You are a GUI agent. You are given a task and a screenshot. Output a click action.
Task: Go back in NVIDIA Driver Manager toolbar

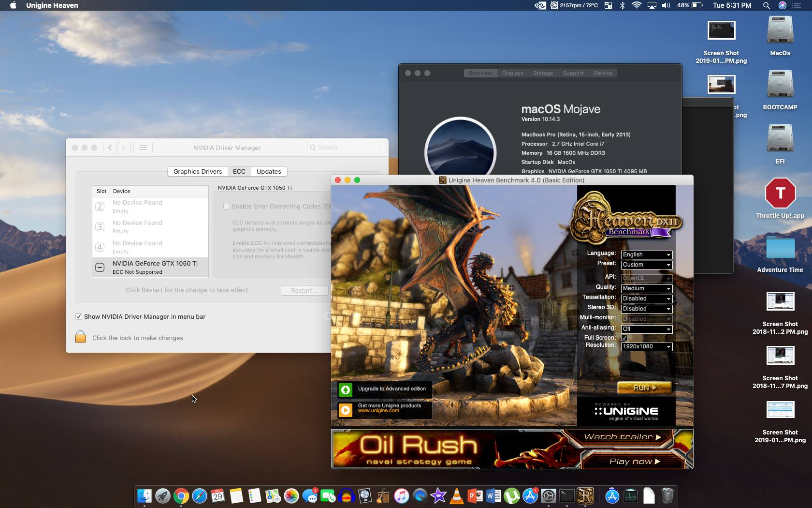click(x=110, y=148)
